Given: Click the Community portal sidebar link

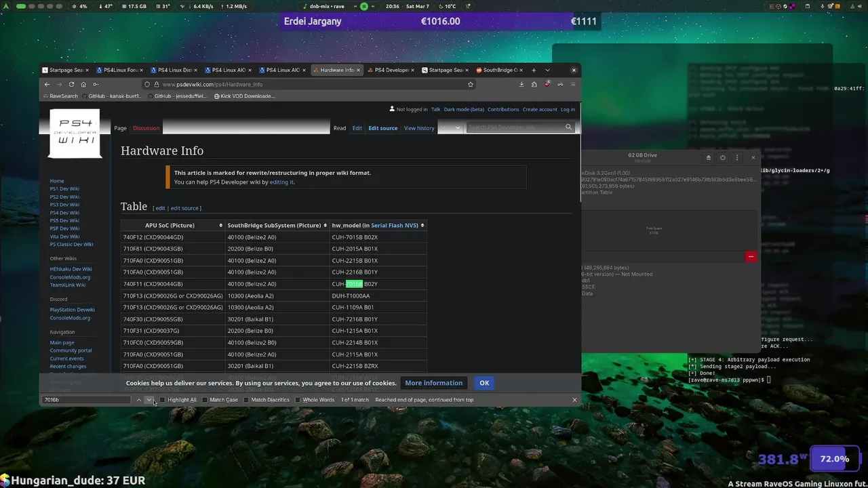Looking at the screenshot, I should (71, 350).
